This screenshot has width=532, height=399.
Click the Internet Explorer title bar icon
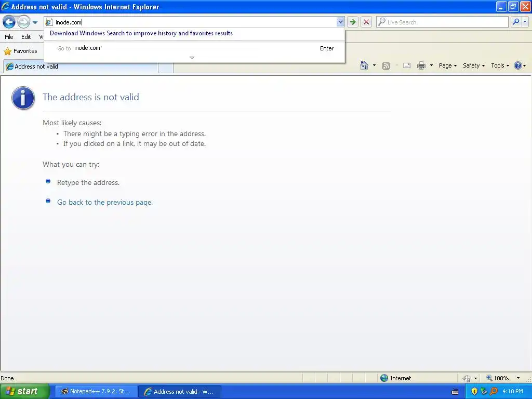pos(5,6)
